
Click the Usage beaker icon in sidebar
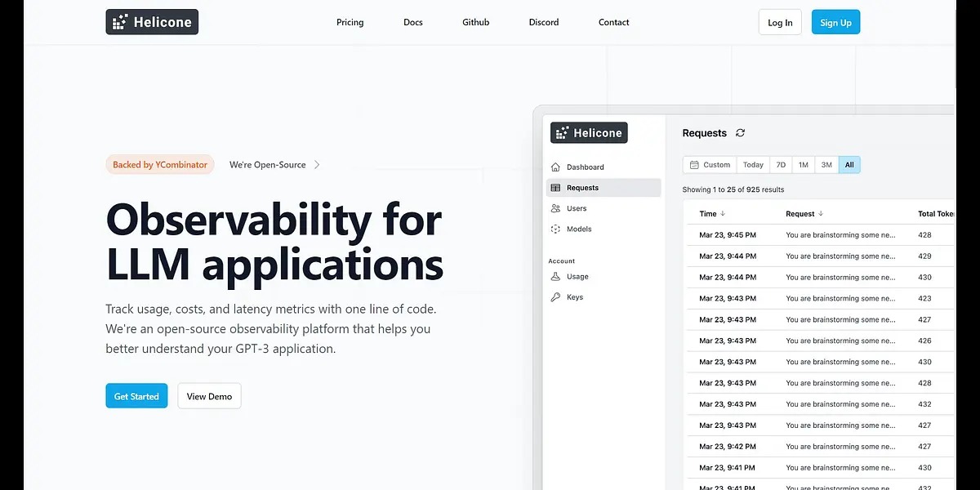556,276
